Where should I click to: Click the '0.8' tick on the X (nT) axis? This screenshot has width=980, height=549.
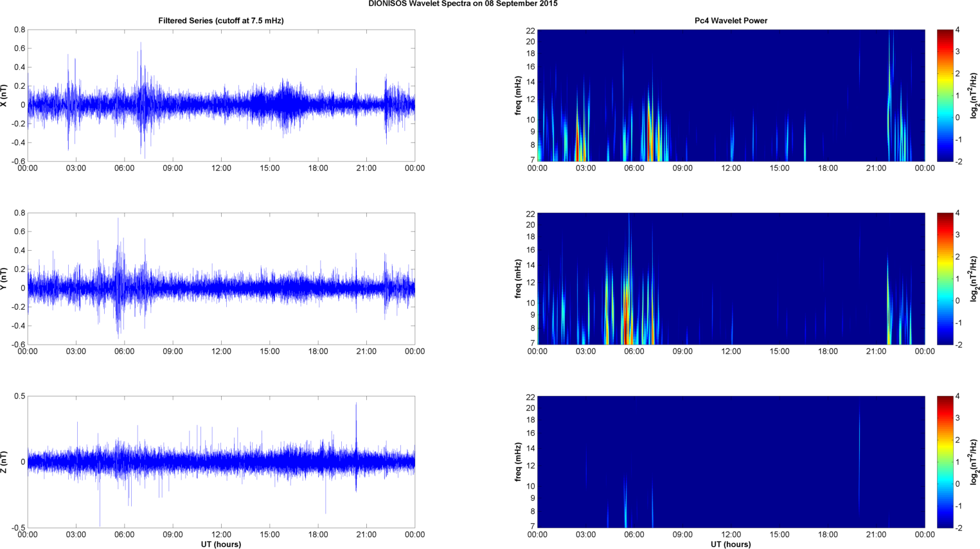click(19, 30)
